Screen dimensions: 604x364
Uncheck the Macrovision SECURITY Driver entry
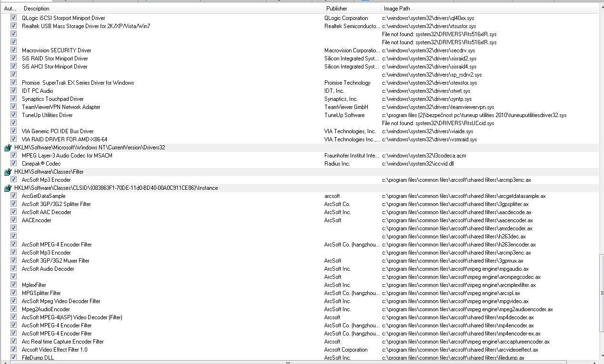coord(13,50)
